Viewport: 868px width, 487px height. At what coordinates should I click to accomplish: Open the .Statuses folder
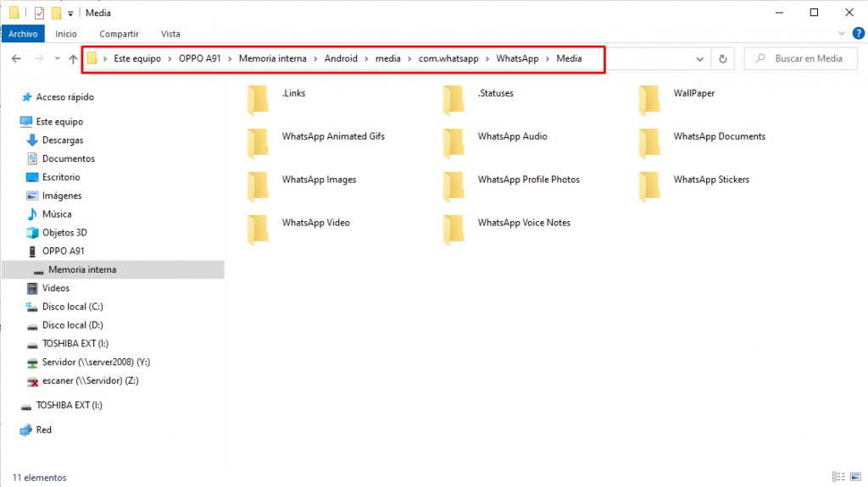click(x=495, y=93)
